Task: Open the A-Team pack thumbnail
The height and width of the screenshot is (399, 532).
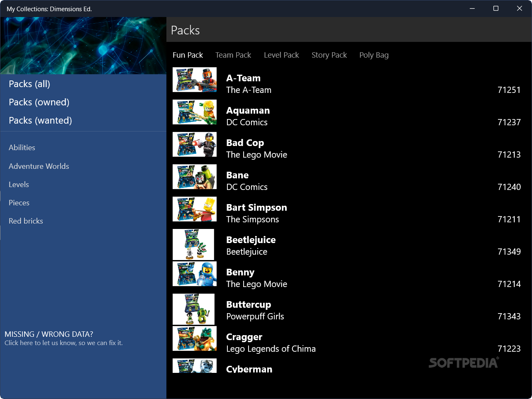Action: click(195, 80)
